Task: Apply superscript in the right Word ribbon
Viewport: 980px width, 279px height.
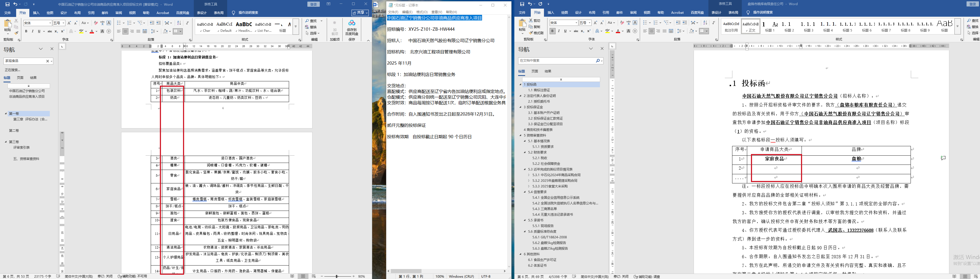Action: 589,31
